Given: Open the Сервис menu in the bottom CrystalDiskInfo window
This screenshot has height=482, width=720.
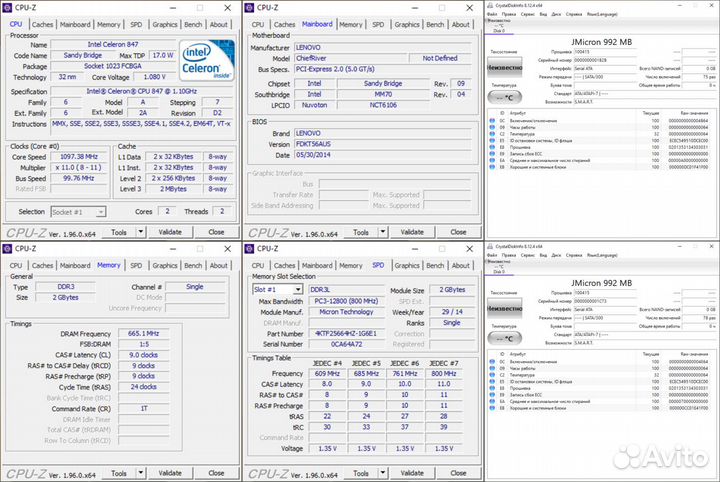Looking at the screenshot, I should click(x=528, y=255).
